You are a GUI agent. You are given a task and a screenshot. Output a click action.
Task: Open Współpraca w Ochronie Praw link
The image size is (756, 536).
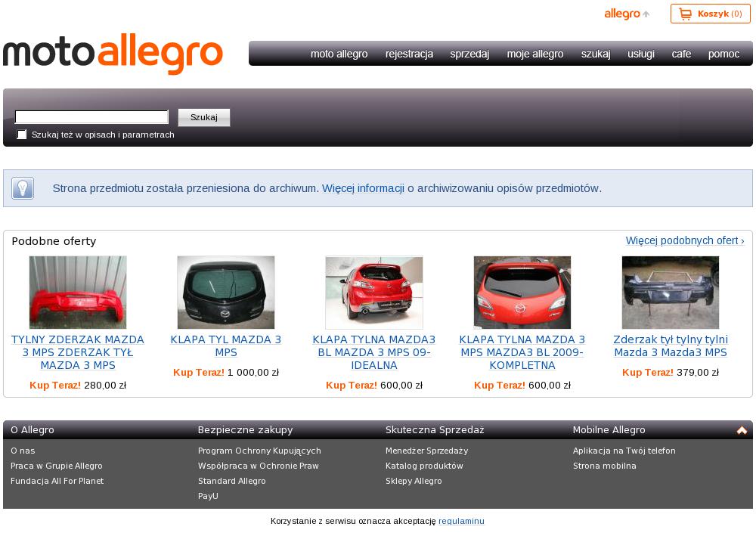click(x=259, y=466)
